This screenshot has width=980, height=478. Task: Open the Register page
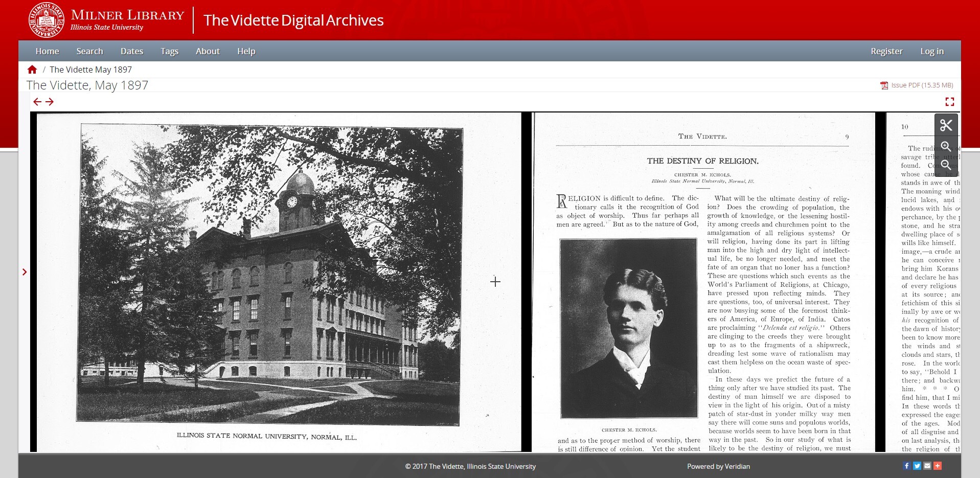click(x=886, y=51)
